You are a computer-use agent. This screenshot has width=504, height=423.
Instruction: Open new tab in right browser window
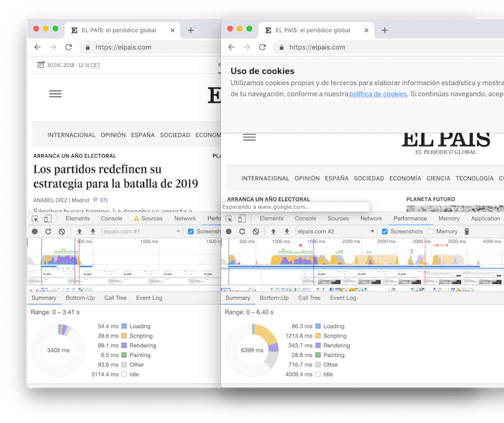pos(384,30)
